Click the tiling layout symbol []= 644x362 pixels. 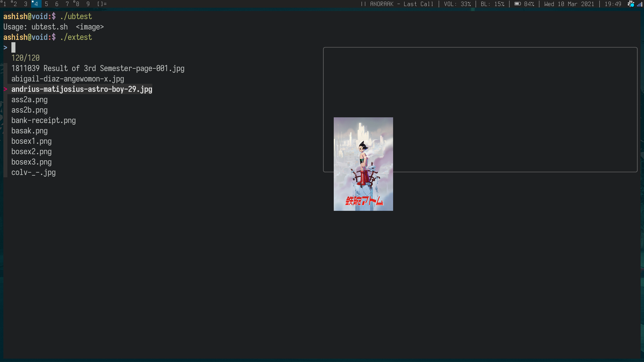point(102,4)
